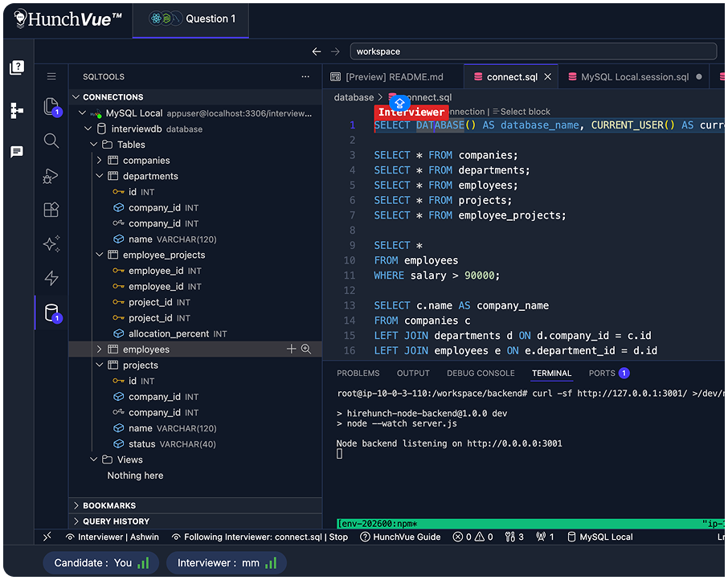The height and width of the screenshot is (580, 728).
Task: Open the sparkle AI assistant icon
Action: tap(51, 244)
